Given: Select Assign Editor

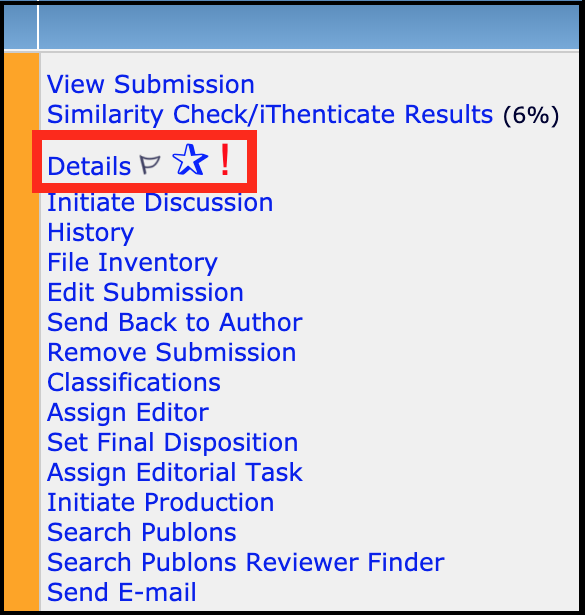Looking at the screenshot, I should tap(128, 413).
